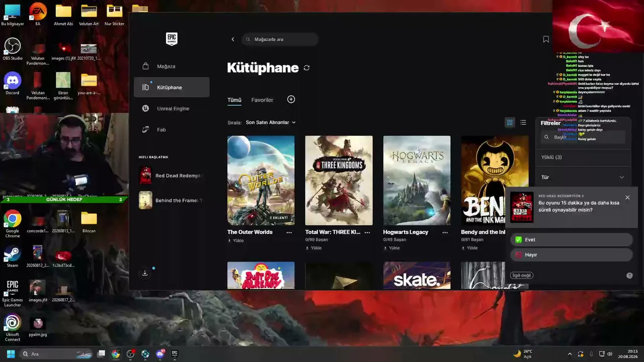The image size is (644, 362).
Task: Click the survey help question mark icon
Action: [629, 276]
